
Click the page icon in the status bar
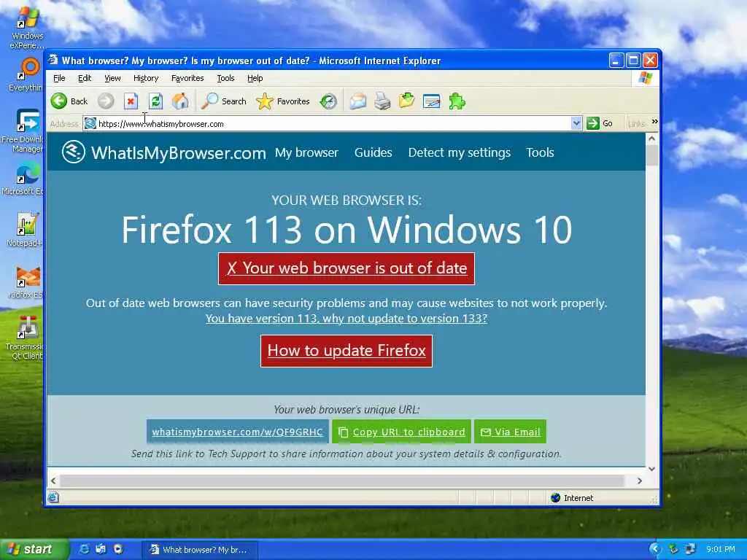(53, 497)
